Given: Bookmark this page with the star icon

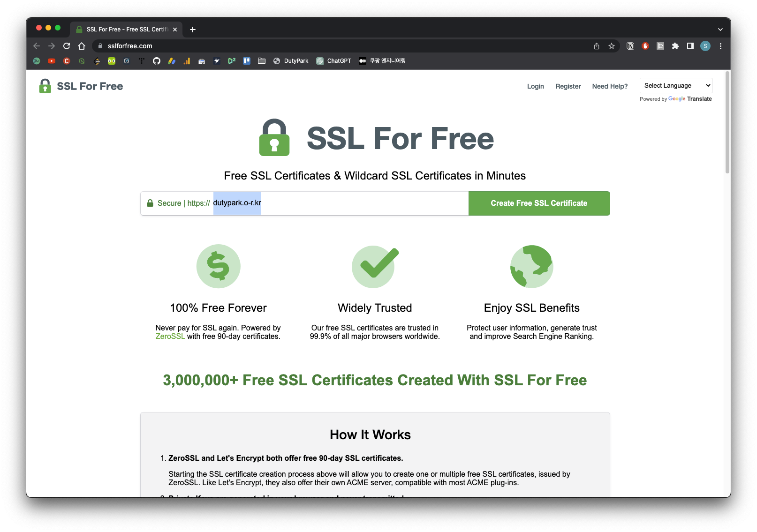Looking at the screenshot, I should pyautogui.click(x=612, y=46).
